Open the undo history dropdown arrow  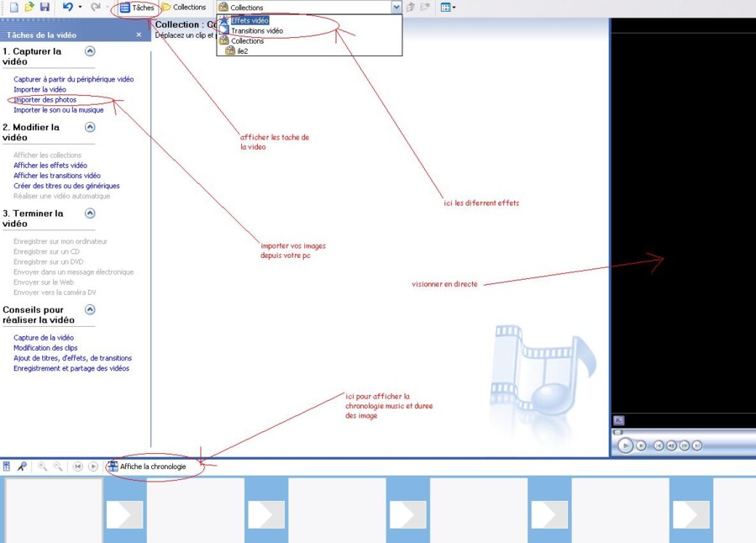tap(80, 8)
